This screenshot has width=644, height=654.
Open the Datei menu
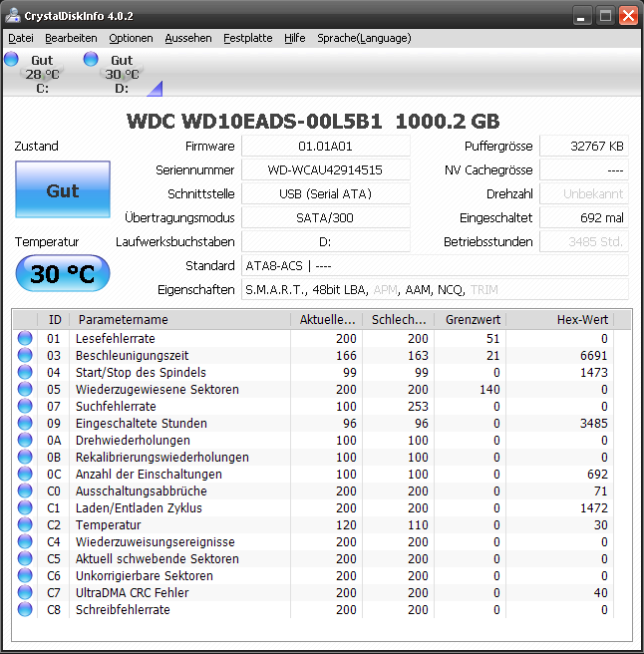click(21, 38)
